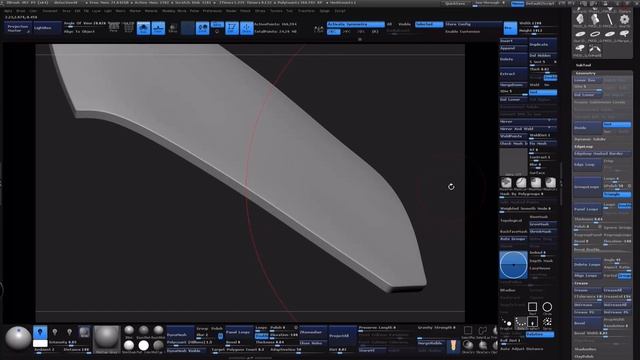Click the Divide button in Geometry
This screenshot has height=360, width=640.
pyautogui.click(x=587, y=128)
